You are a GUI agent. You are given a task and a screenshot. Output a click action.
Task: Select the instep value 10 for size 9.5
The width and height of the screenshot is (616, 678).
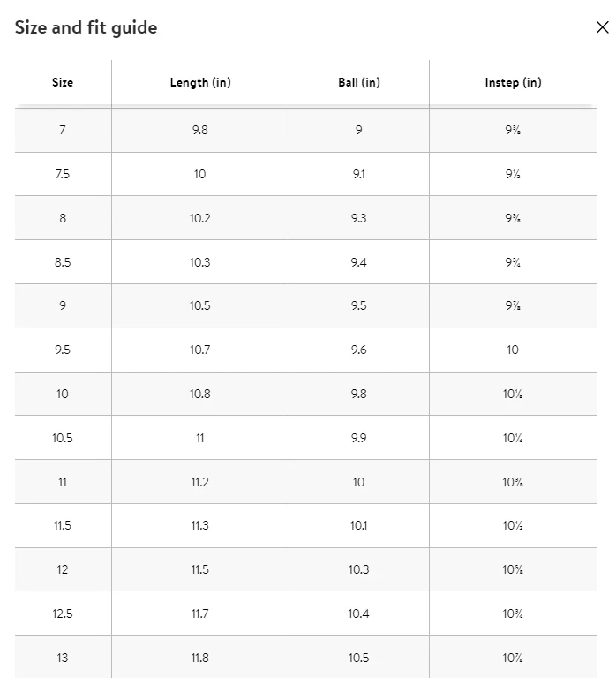513,350
